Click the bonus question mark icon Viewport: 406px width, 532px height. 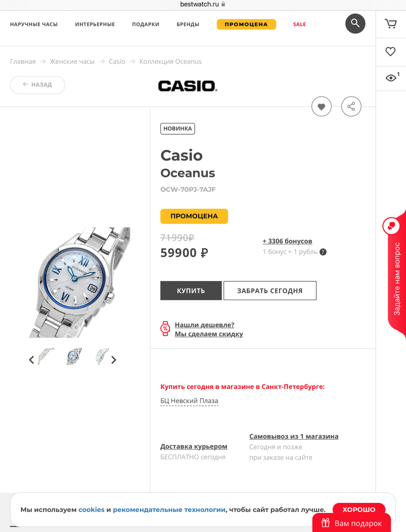pos(323,252)
